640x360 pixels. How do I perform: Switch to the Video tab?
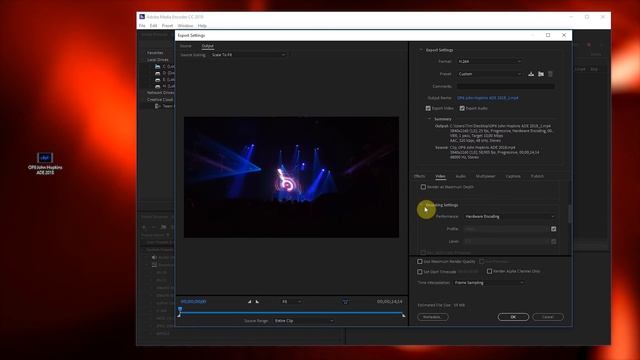click(440, 176)
